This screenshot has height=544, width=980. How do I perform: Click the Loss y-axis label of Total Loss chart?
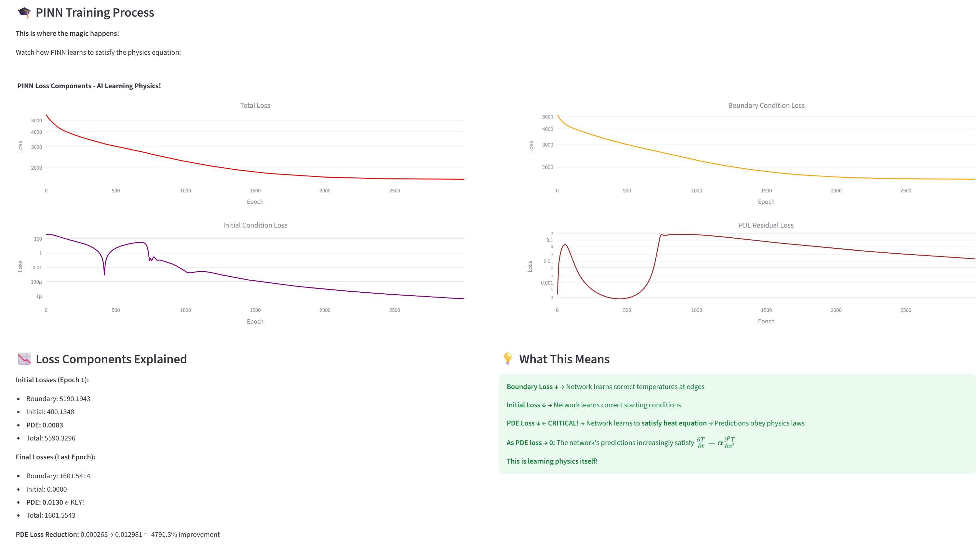(x=20, y=146)
